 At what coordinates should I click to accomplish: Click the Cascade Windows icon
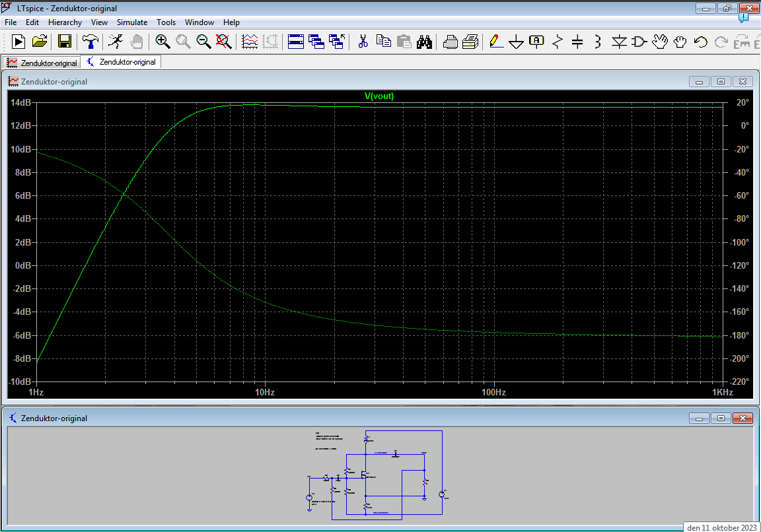point(316,42)
